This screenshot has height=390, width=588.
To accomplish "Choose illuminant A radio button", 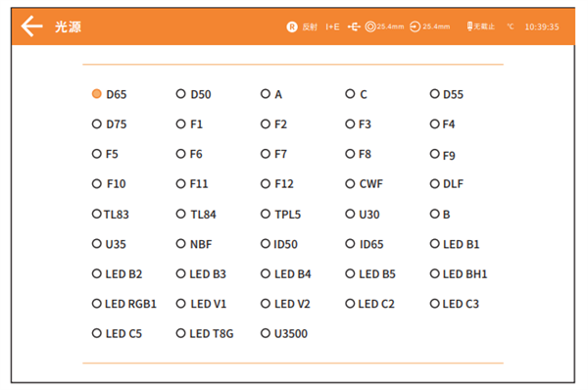I will (x=266, y=94).
